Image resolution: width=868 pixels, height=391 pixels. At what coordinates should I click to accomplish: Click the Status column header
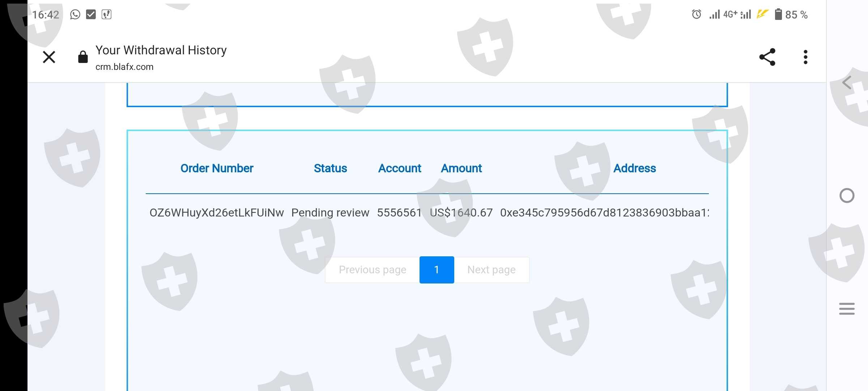330,168
